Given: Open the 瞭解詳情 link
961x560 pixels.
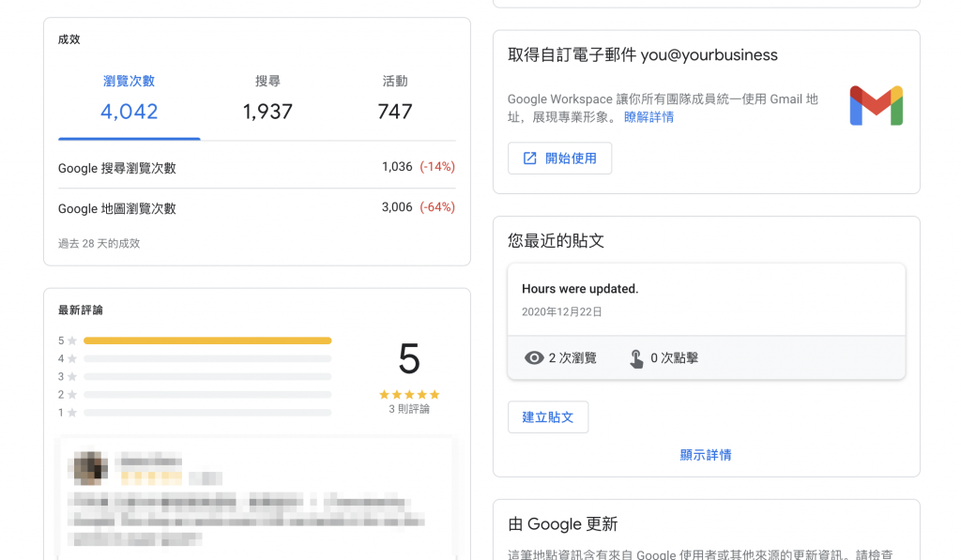Looking at the screenshot, I should pyautogui.click(x=648, y=117).
